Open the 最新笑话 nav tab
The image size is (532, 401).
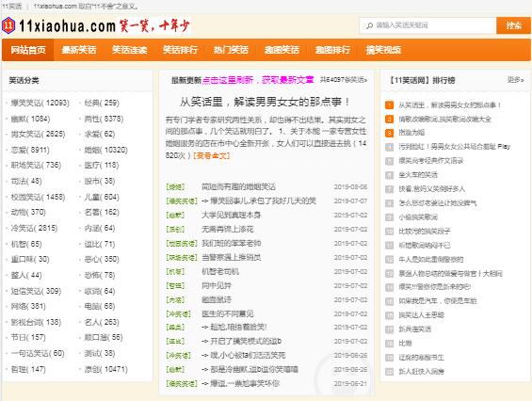[79, 50]
